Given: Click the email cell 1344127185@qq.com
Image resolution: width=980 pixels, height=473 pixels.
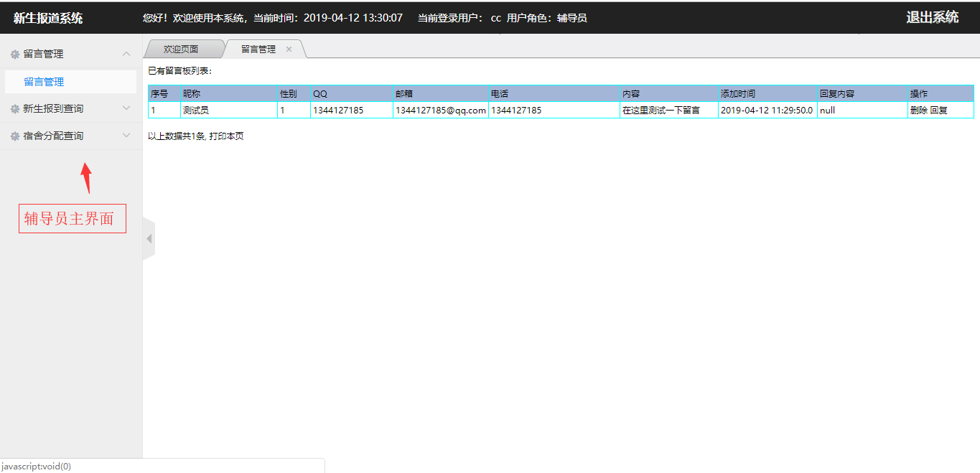Looking at the screenshot, I should 440,111.
